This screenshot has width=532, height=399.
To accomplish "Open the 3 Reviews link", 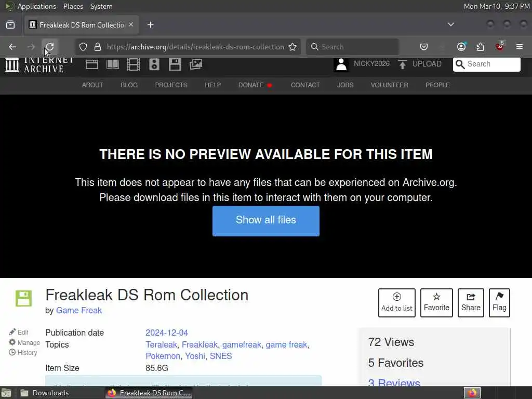I will (394, 382).
